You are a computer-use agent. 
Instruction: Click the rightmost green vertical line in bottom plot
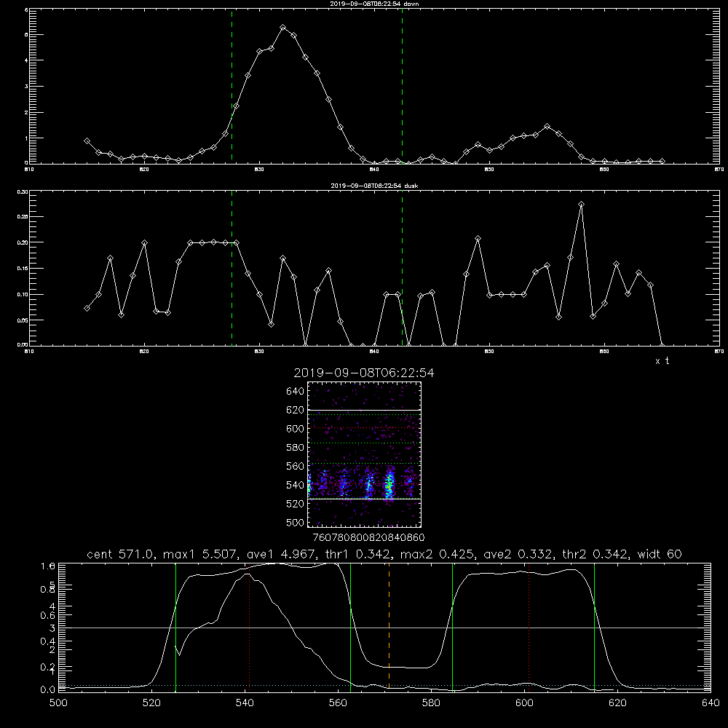click(x=594, y=628)
